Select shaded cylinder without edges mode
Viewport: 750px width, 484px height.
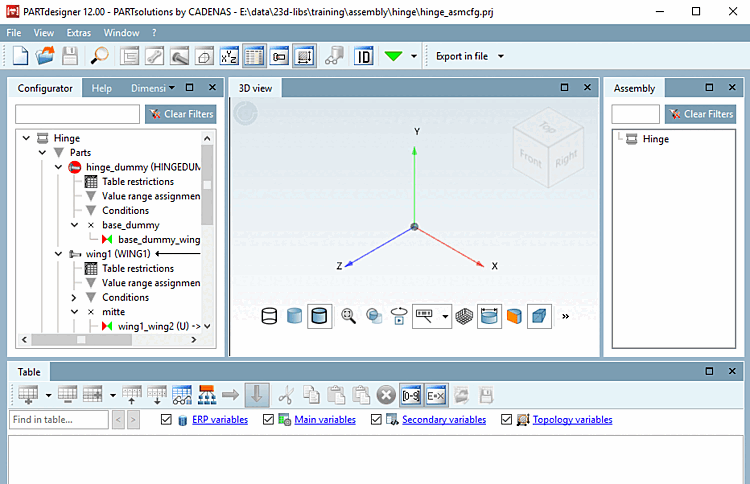[x=294, y=316]
